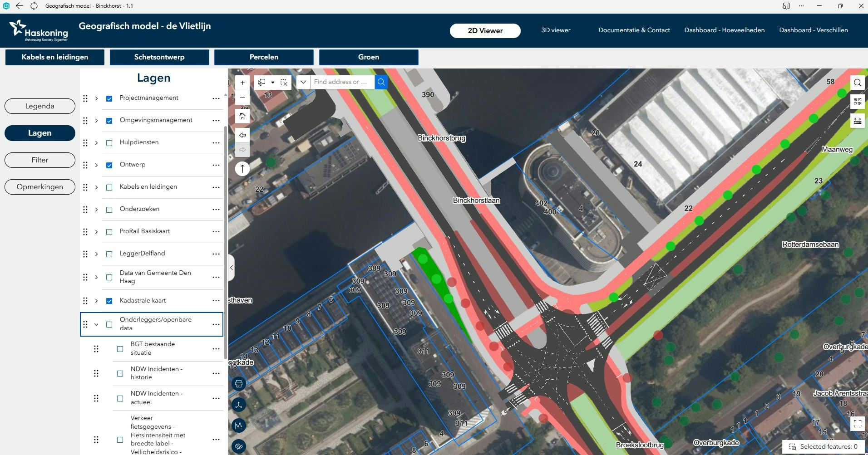The width and height of the screenshot is (868, 455).
Task: Expand the Projectmanagement layer group
Action: point(96,98)
